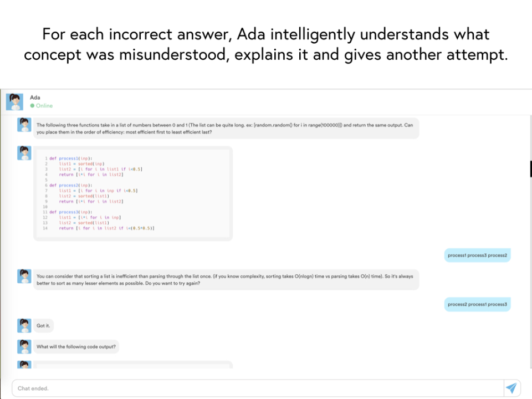The height and width of the screenshot is (399, 532).
Task: Click the partially visible code block at bottom
Action: [x=133, y=365]
